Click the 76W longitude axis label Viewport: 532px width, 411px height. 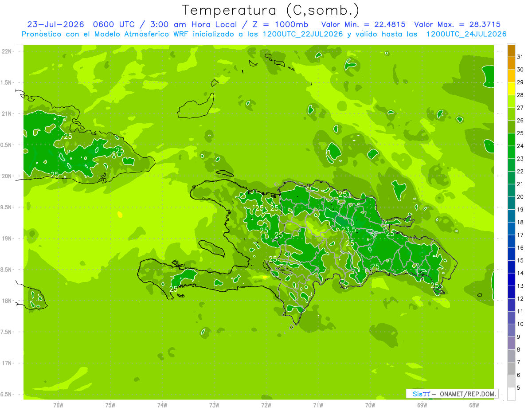58,405
